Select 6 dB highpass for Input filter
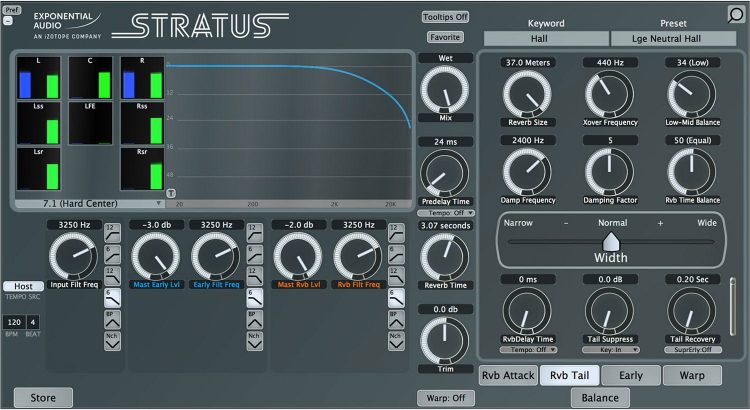The width and height of the screenshot is (750, 410). click(x=112, y=255)
